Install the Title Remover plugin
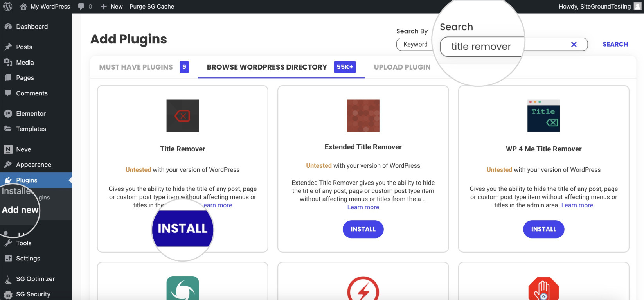Screen dimensions: 644x300 (x=182, y=229)
